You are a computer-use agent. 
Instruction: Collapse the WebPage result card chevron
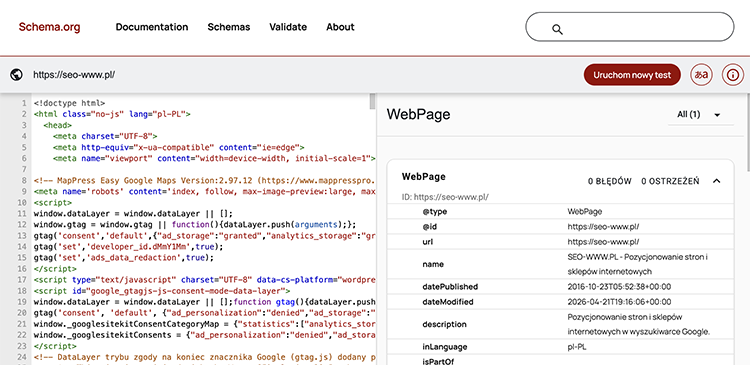716,181
